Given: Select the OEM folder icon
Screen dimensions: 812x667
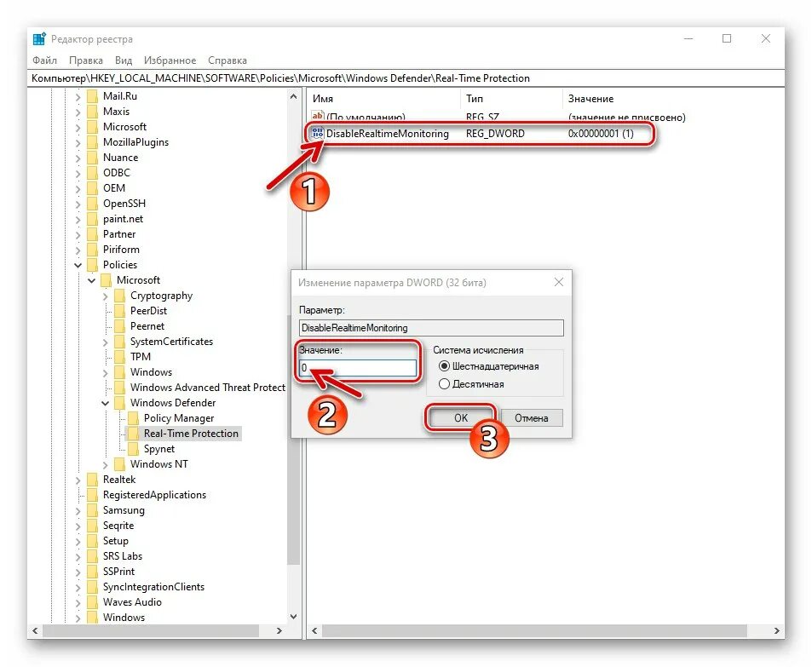Looking at the screenshot, I should (92, 188).
